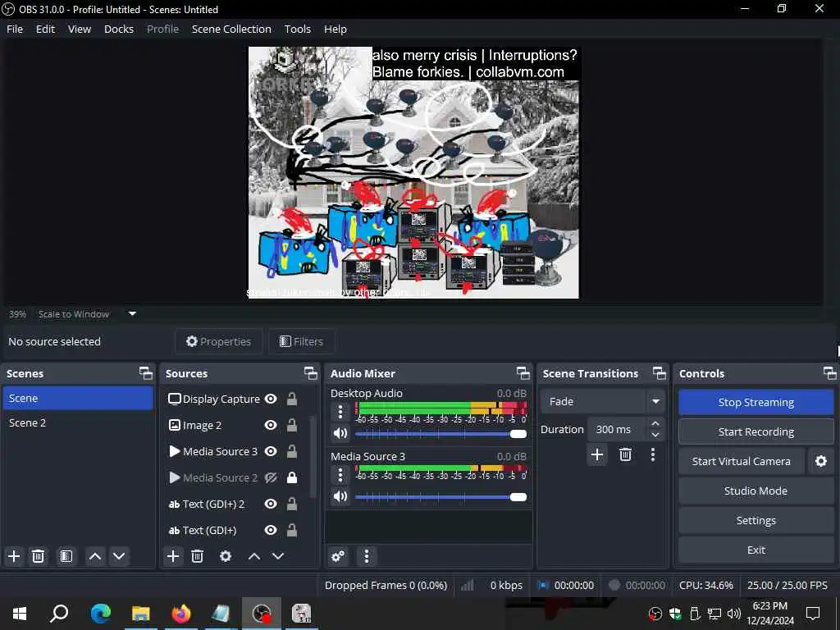
Task: Open Windows Start menu
Action: pyautogui.click(x=20, y=614)
